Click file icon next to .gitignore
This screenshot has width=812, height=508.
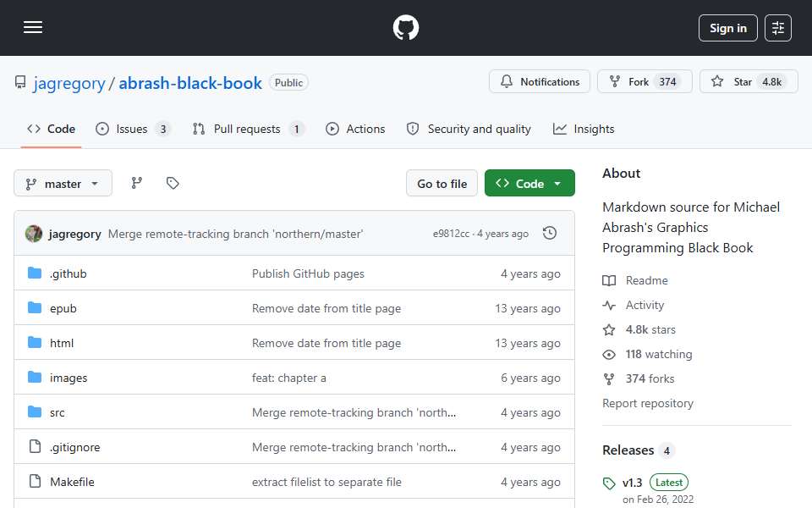point(35,446)
